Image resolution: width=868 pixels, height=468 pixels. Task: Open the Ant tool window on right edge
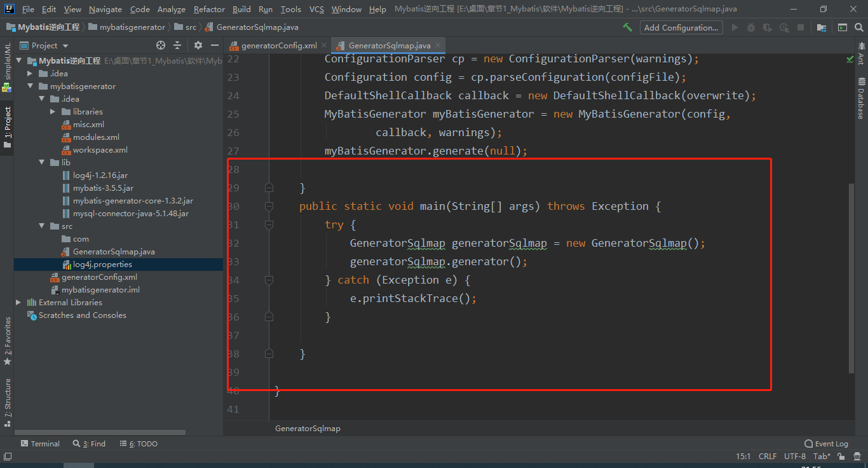pyautogui.click(x=861, y=53)
